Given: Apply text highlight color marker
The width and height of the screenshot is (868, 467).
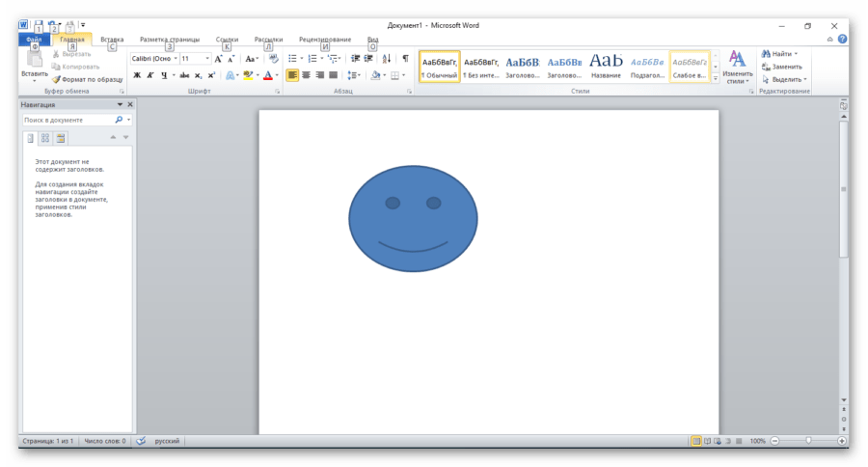Looking at the screenshot, I should (x=248, y=75).
